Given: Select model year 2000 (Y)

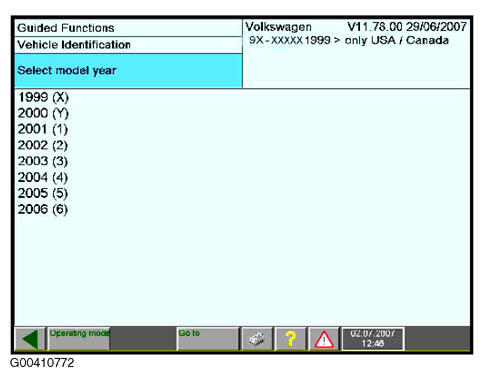Looking at the screenshot, I should coord(43,113).
